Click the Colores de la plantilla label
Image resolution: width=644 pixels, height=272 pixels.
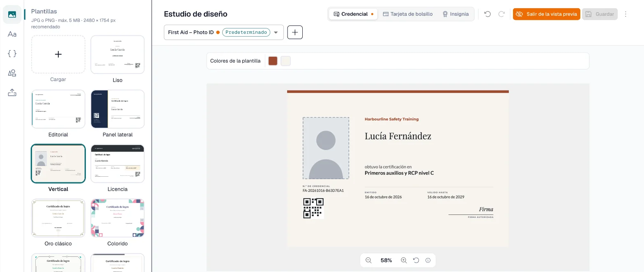pyautogui.click(x=235, y=61)
